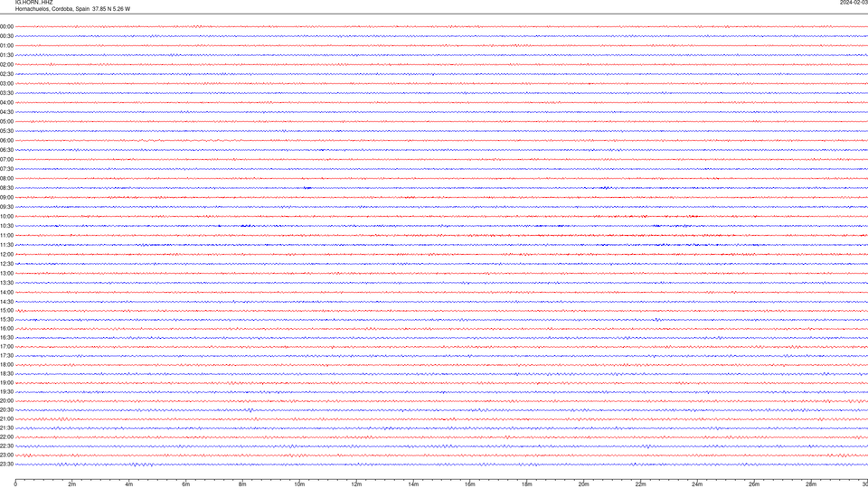Screen dimensions: 868x488
Task: Click the '05:00' time row label
Action: [x=6, y=122]
